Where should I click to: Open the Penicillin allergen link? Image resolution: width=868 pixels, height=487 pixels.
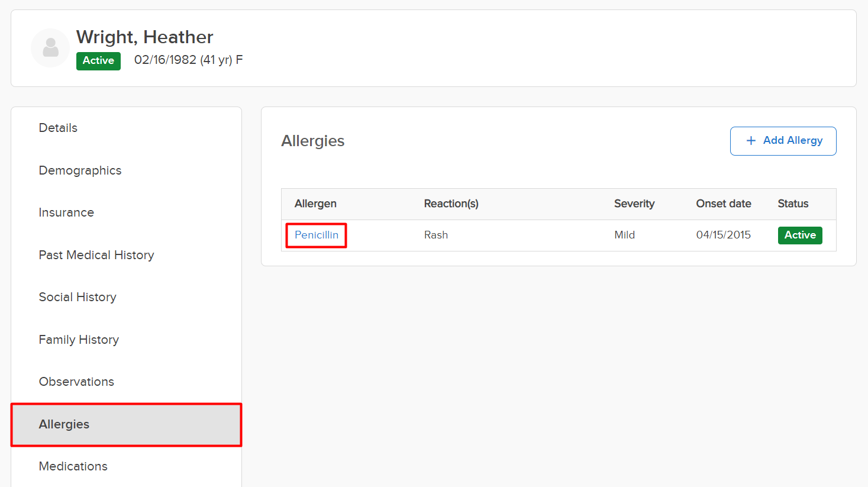point(317,235)
